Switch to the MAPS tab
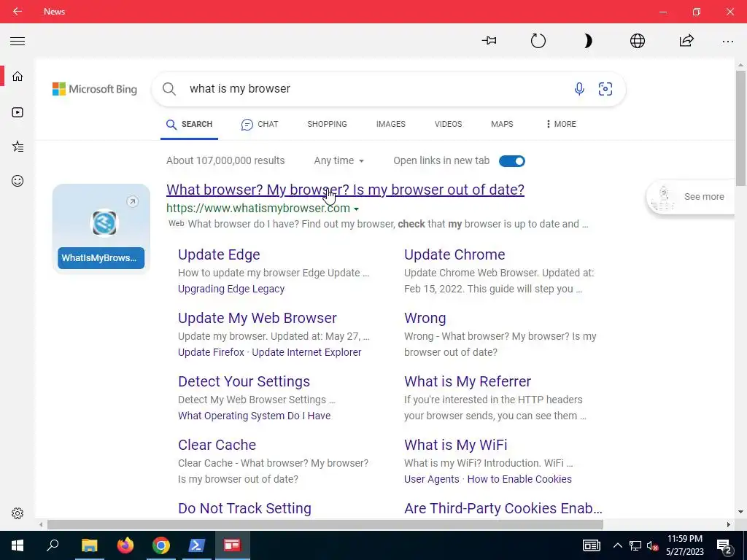747x560 pixels. click(502, 124)
